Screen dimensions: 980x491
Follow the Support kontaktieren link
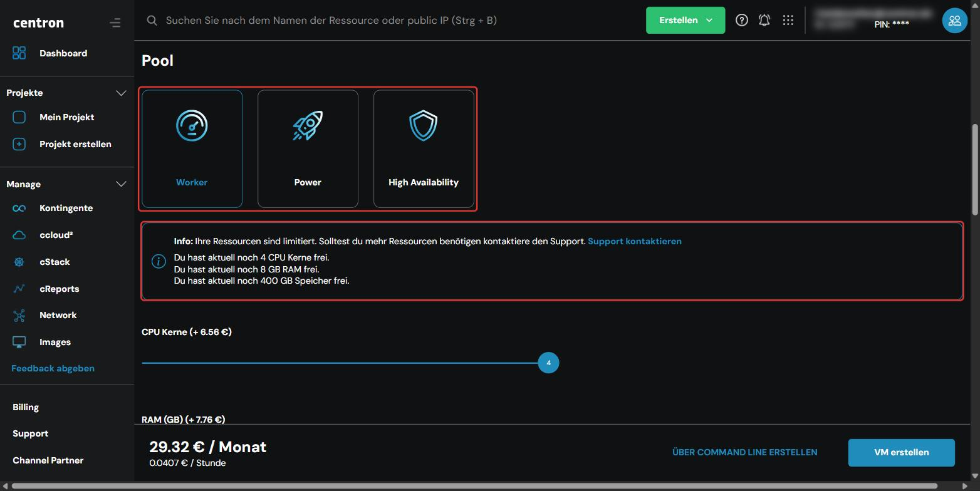pyautogui.click(x=635, y=241)
